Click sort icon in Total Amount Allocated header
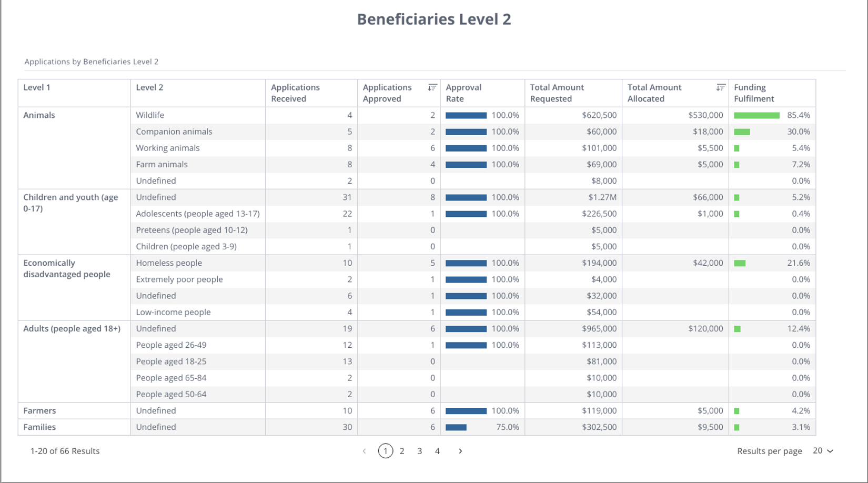 point(721,87)
